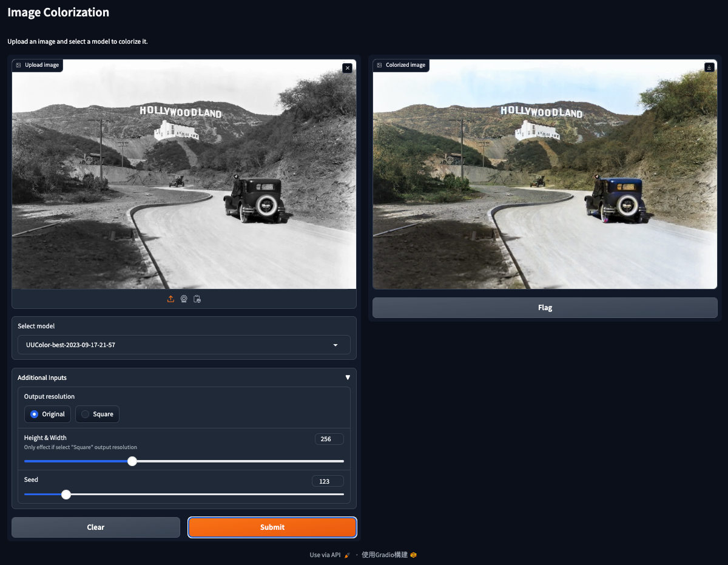This screenshot has width=728, height=565.
Task: Click the Height & Width value field showing 256
Action: pos(329,438)
